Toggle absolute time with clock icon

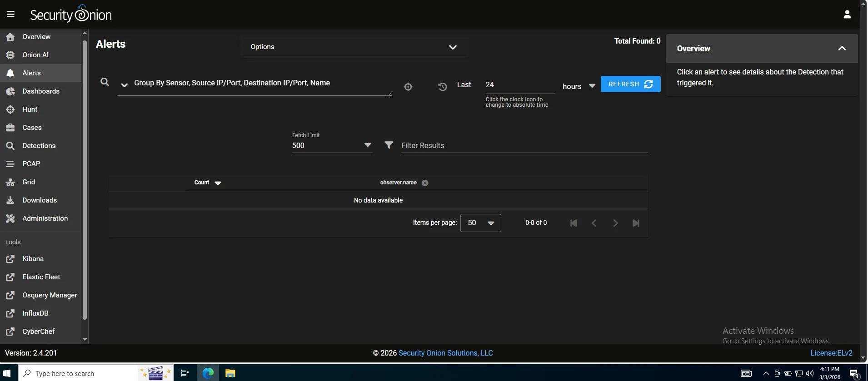click(x=442, y=87)
